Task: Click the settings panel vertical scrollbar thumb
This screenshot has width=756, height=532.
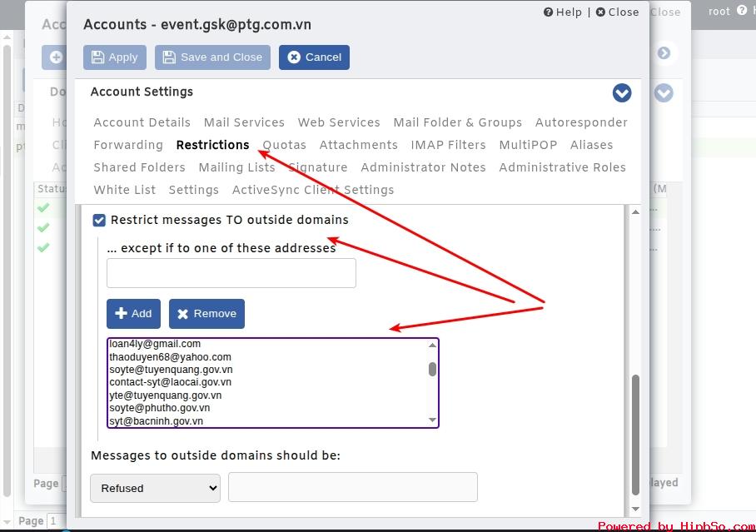Action: (x=635, y=435)
